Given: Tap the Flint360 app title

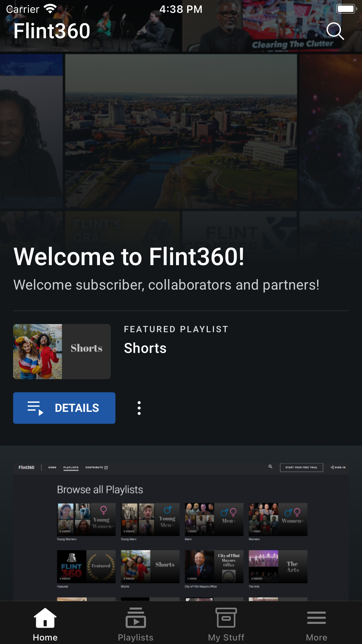Looking at the screenshot, I should click(x=52, y=31).
